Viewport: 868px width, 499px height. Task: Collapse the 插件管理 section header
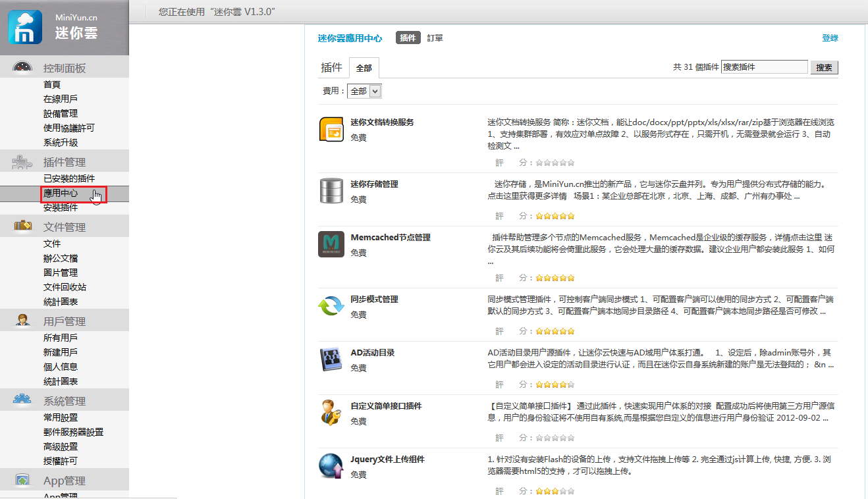(65, 161)
